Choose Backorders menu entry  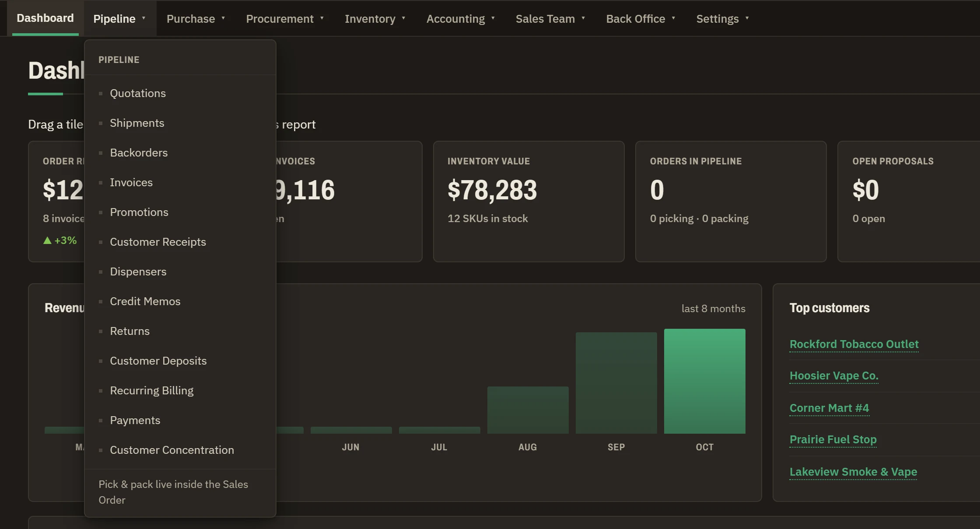coord(180,153)
